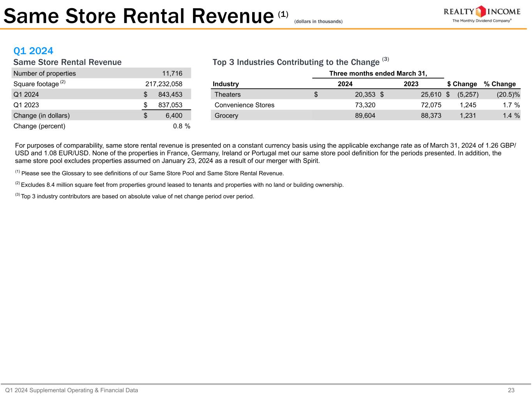The height and width of the screenshot is (399, 532).
Task: Select the Square footage row label
Action: tap(36, 84)
